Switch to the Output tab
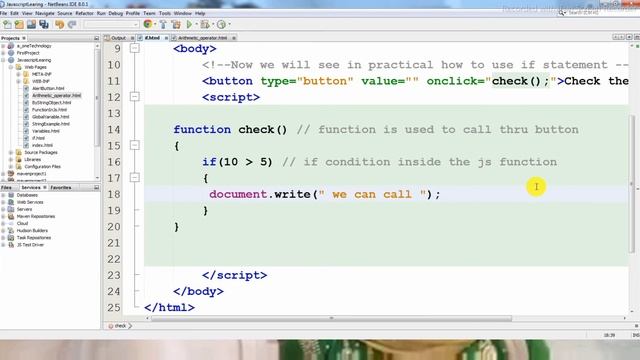 pos(118,38)
